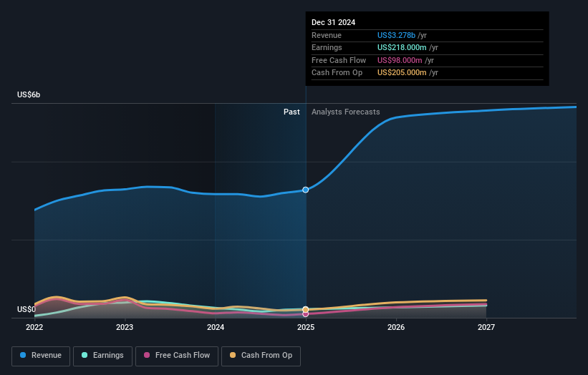
Task: Click the US$6b y-axis label
Action: pyautogui.click(x=29, y=94)
